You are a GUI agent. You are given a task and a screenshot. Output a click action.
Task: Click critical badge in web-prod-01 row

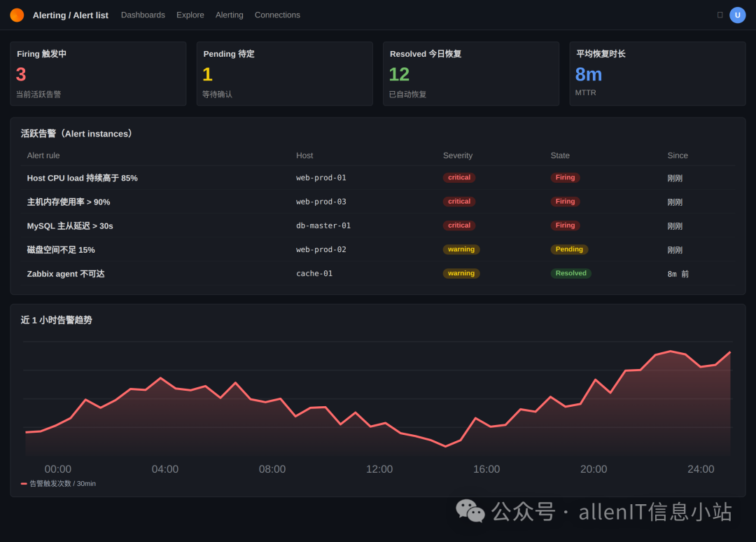(459, 177)
